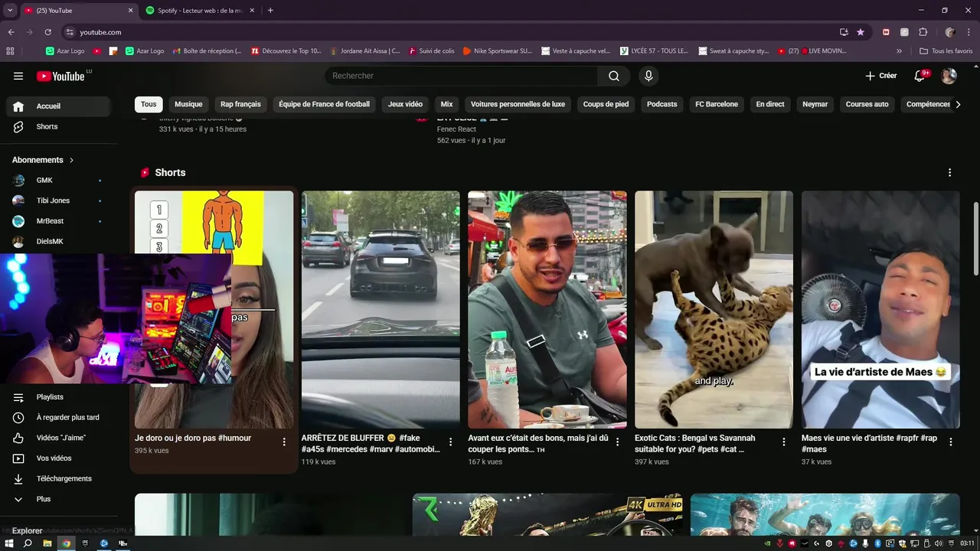Select the Courses auto filter chip
This screenshot has height=551, width=980.
click(867, 104)
